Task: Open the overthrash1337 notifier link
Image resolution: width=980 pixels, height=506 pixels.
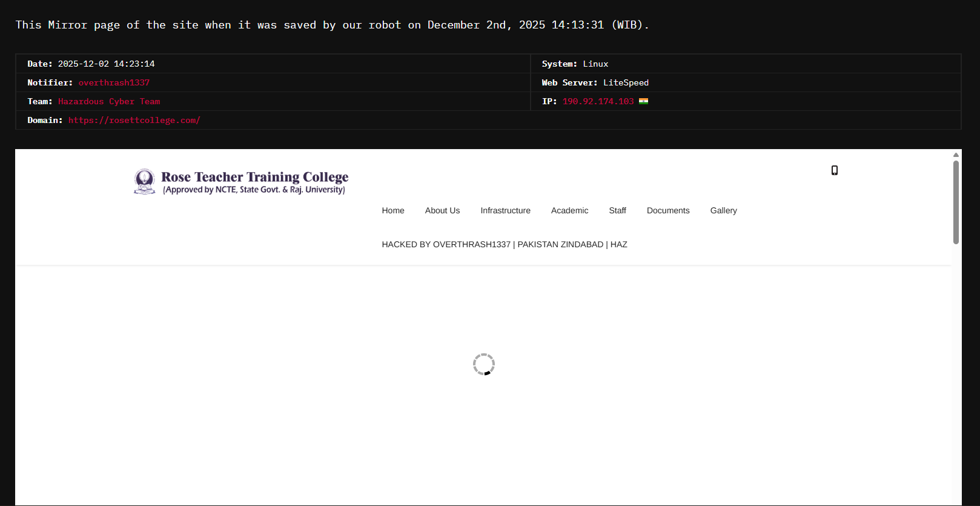Action: coord(114,82)
